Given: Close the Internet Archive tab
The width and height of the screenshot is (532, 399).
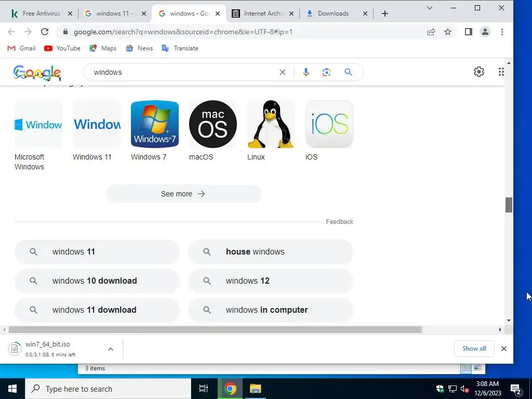Looking at the screenshot, I should click(291, 14).
